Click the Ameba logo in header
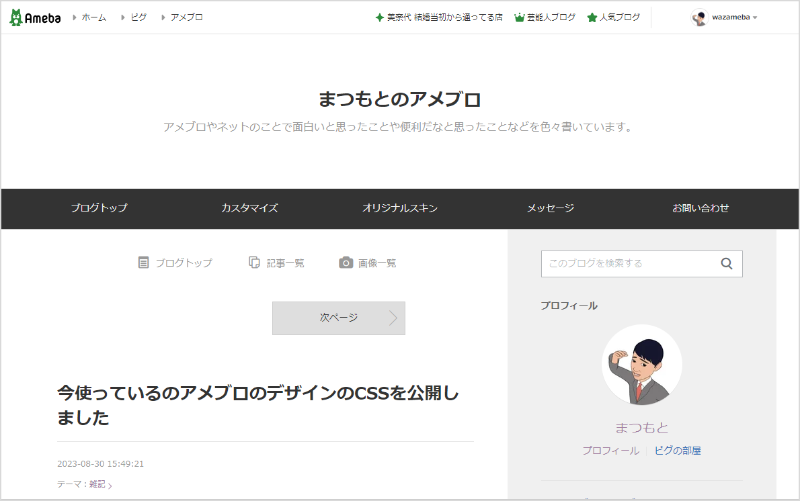 pos(35,17)
